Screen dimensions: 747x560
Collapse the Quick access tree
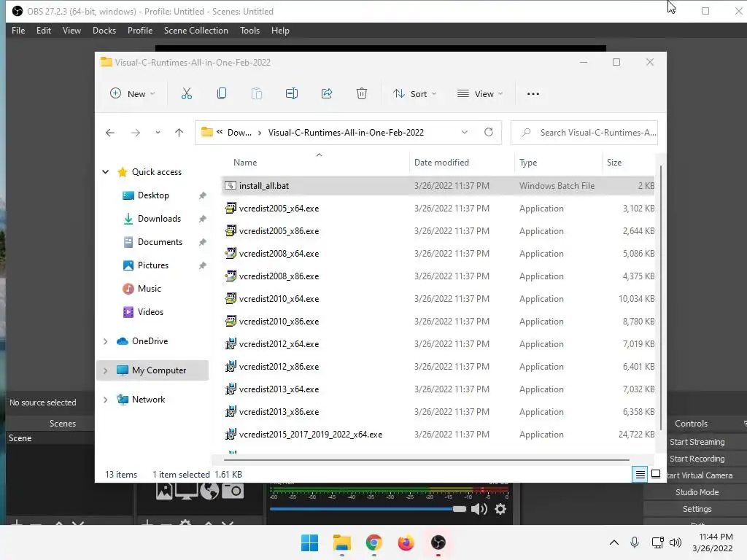pyautogui.click(x=106, y=172)
